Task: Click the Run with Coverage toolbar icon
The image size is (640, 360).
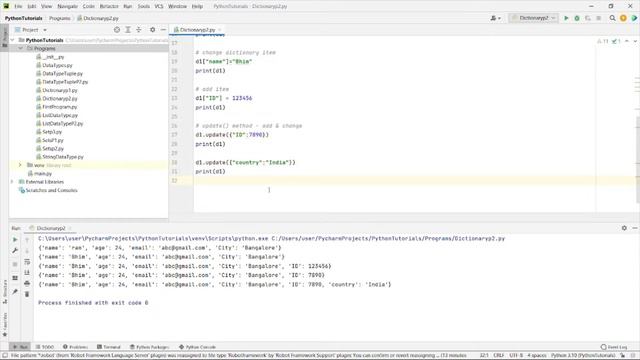Action: point(588,18)
